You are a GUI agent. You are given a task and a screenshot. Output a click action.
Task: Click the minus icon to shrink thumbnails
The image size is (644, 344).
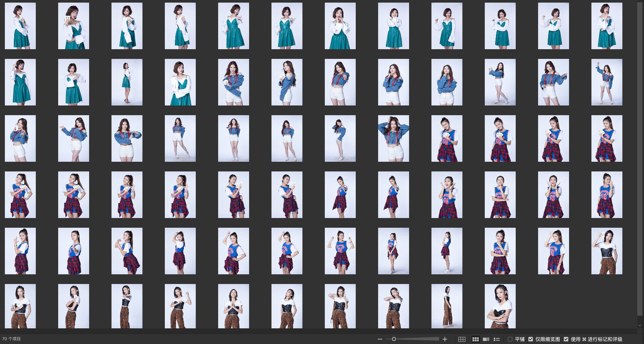[380, 339]
